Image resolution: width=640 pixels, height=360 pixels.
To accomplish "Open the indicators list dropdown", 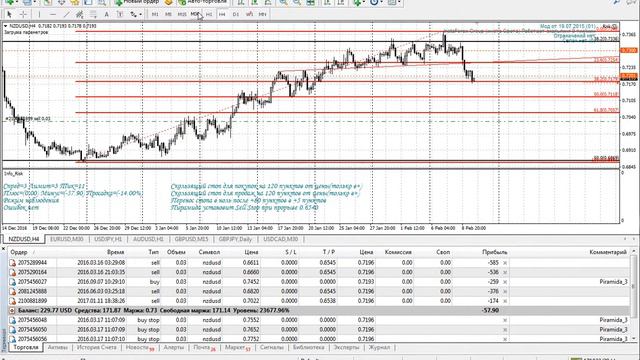I will [364, 2].
